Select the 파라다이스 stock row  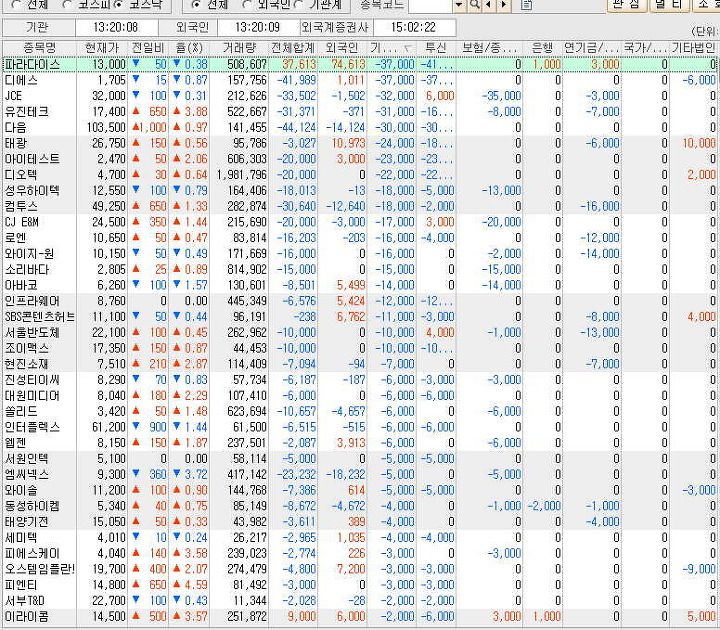pos(360,64)
